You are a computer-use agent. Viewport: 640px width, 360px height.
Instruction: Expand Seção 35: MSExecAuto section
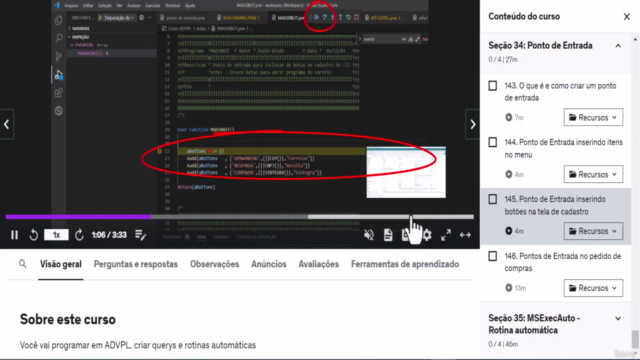[x=618, y=318]
